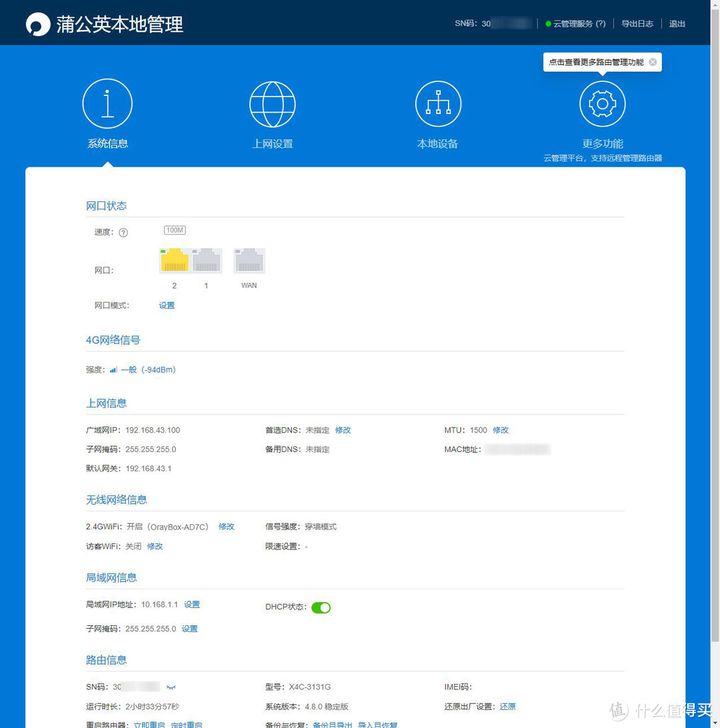Viewport: 720px width, 728px height.
Task: Click 修改 for 2.4G WiFi settings
Action: [227, 527]
